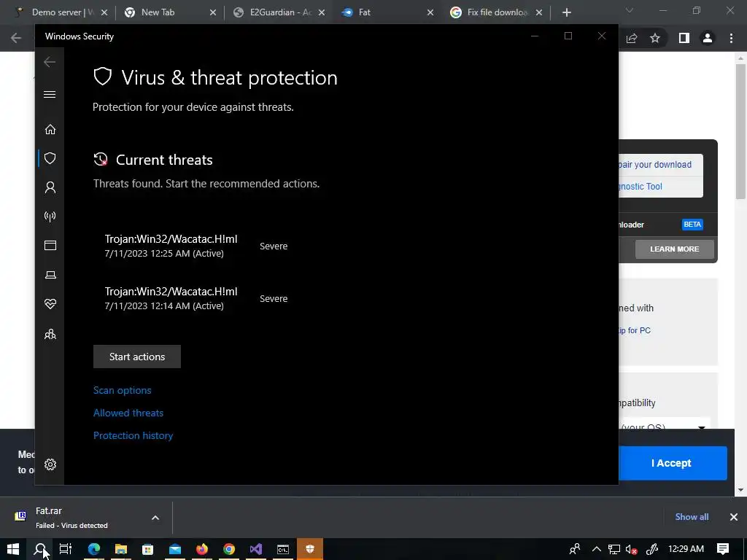Open Windows Security settings gear

tap(50, 464)
